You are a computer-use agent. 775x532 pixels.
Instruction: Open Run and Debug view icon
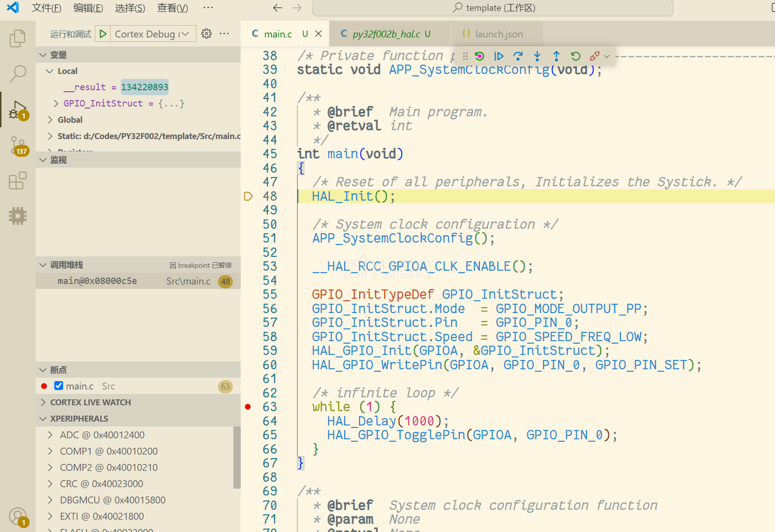[x=18, y=109]
